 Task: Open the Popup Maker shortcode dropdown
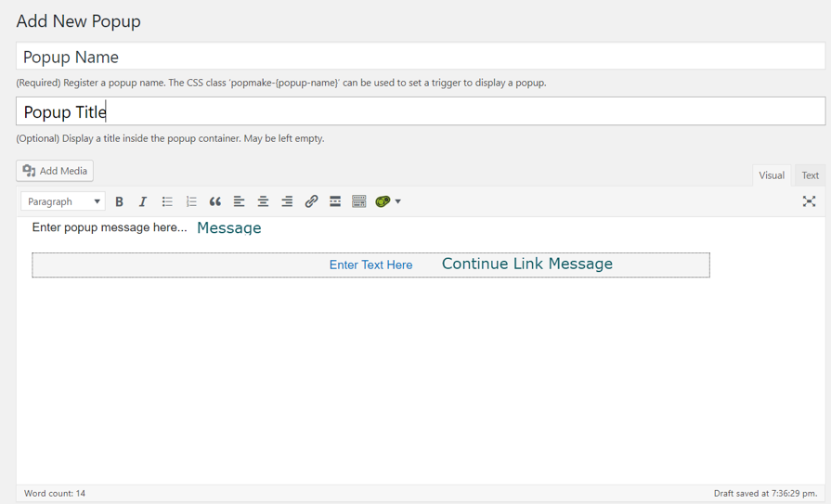tap(388, 201)
